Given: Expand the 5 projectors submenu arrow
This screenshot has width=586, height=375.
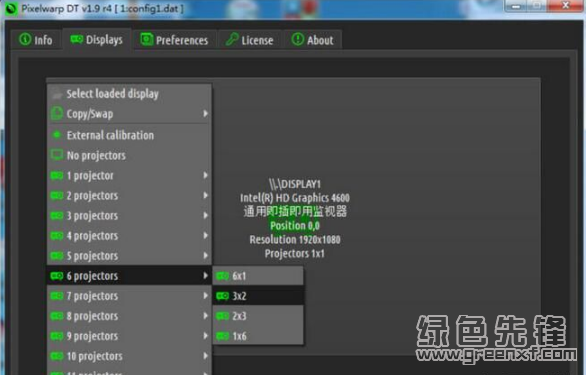Looking at the screenshot, I should point(205,256).
